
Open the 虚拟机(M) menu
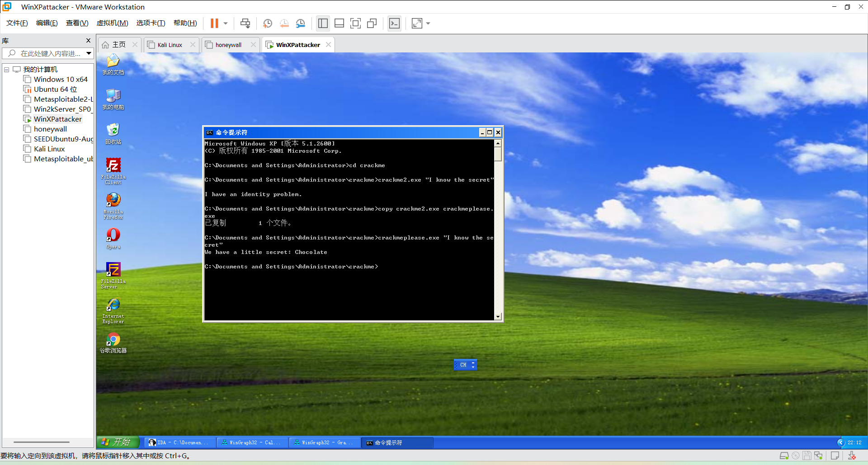pos(112,23)
